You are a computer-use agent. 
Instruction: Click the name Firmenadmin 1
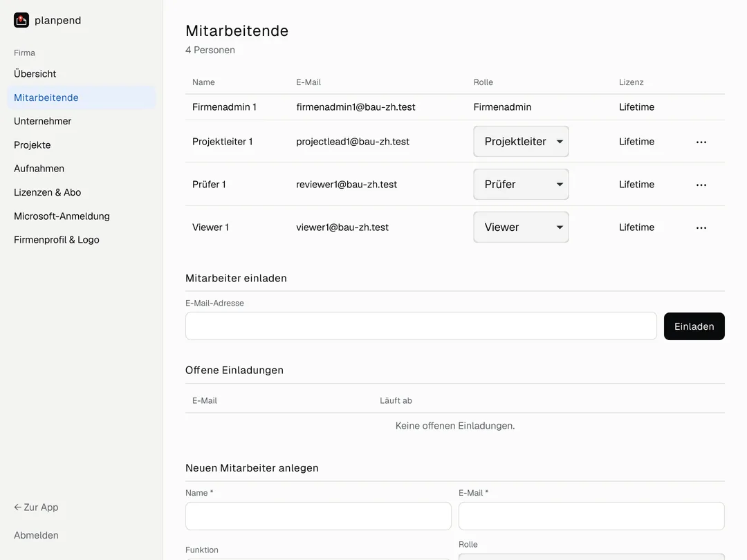(x=224, y=107)
